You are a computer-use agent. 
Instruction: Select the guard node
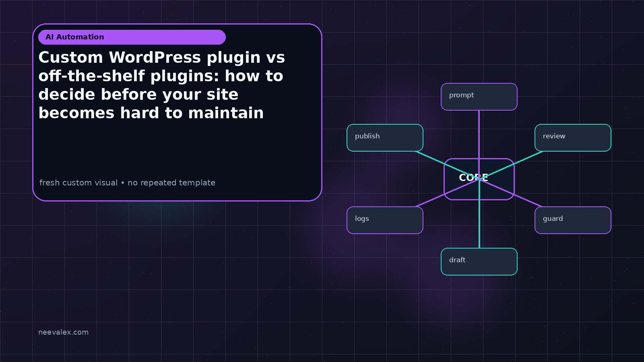[x=573, y=220]
